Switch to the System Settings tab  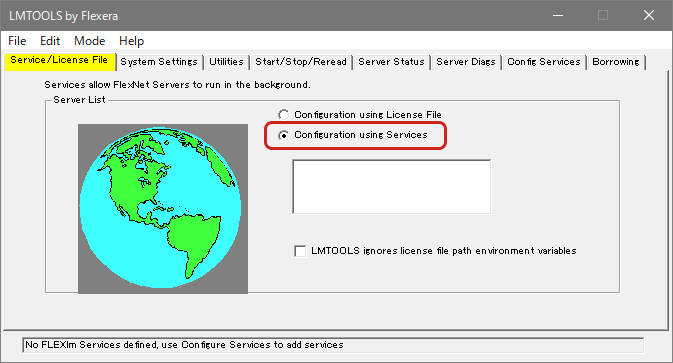(159, 62)
